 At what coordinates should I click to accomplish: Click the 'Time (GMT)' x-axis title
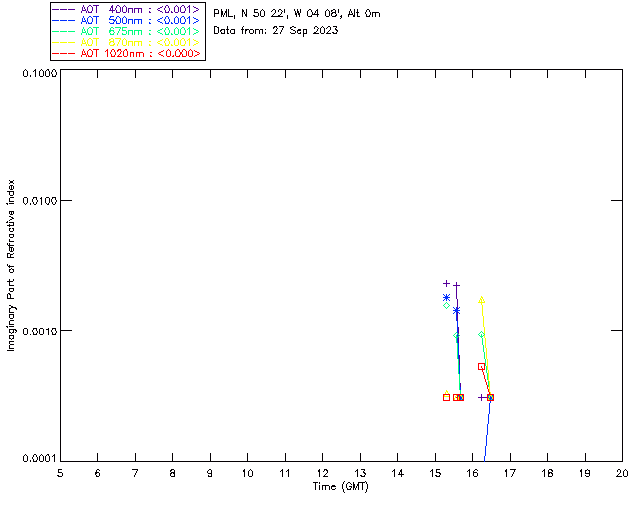341,487
